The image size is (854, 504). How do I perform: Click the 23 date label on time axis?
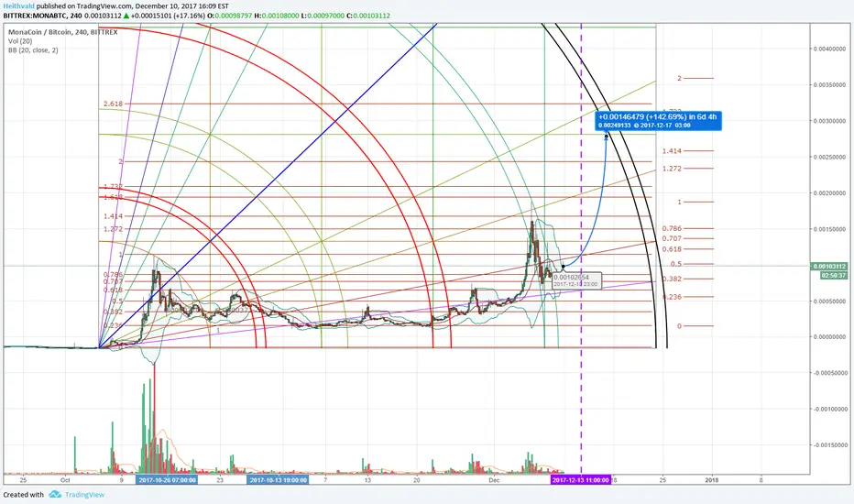pos(220,480)
